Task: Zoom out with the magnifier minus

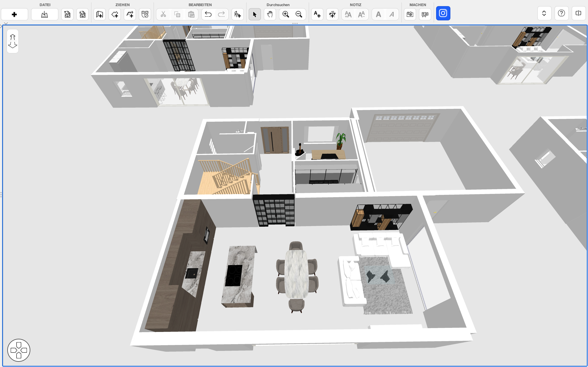Action: (299, 14)
